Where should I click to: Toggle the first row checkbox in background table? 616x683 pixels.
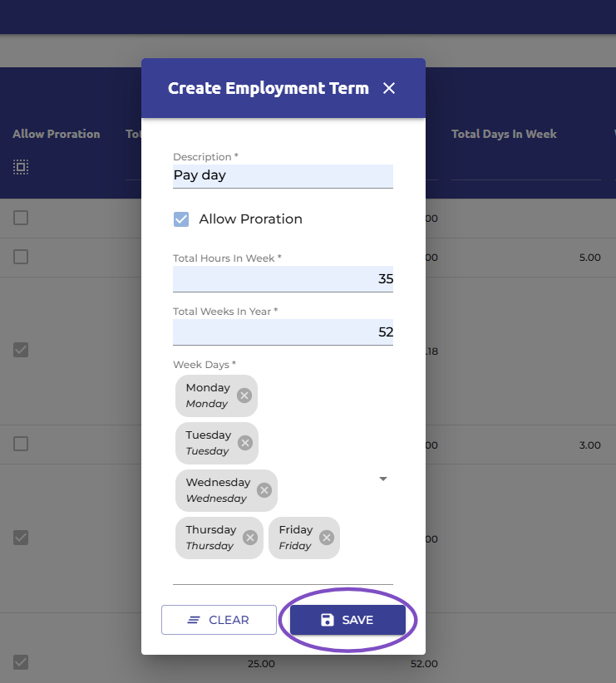pyautogui.click(x=21, y=218)
